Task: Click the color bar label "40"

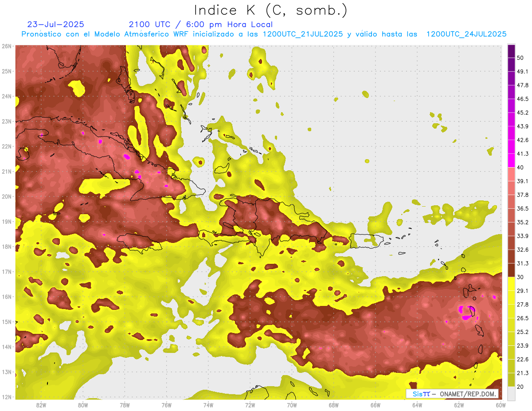Action: tap(520, 167)
